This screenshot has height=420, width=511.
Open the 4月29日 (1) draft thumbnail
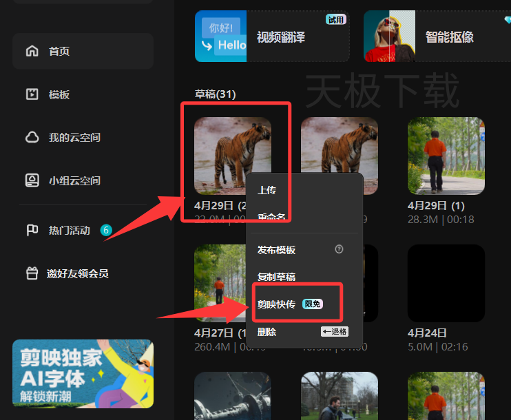446,156
